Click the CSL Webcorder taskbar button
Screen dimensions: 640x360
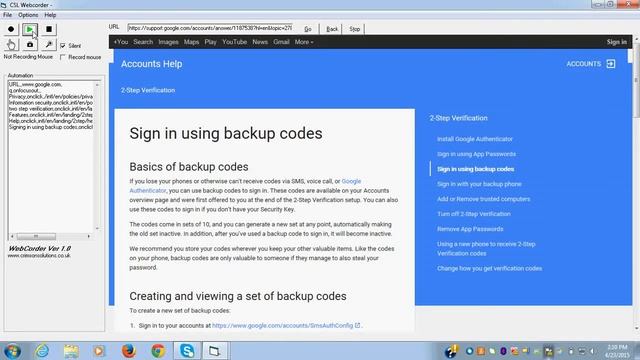pos(215,351)
